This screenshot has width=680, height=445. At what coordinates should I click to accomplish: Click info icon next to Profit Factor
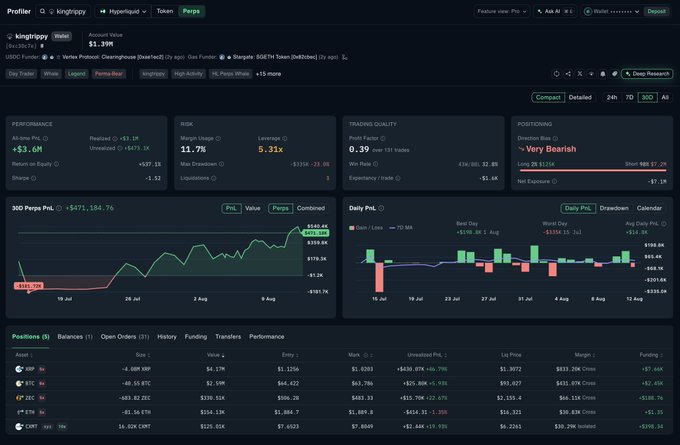(x=383, y=138)
